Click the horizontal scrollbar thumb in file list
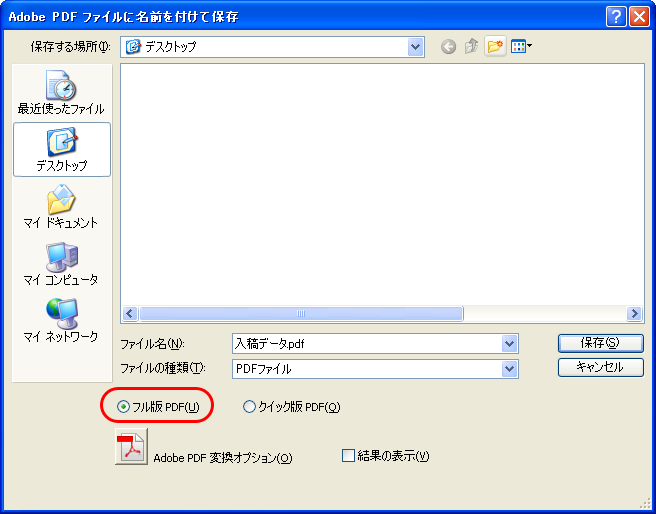Image resolution: width=656 pixels, height=514 pixels. click(301, 314)
